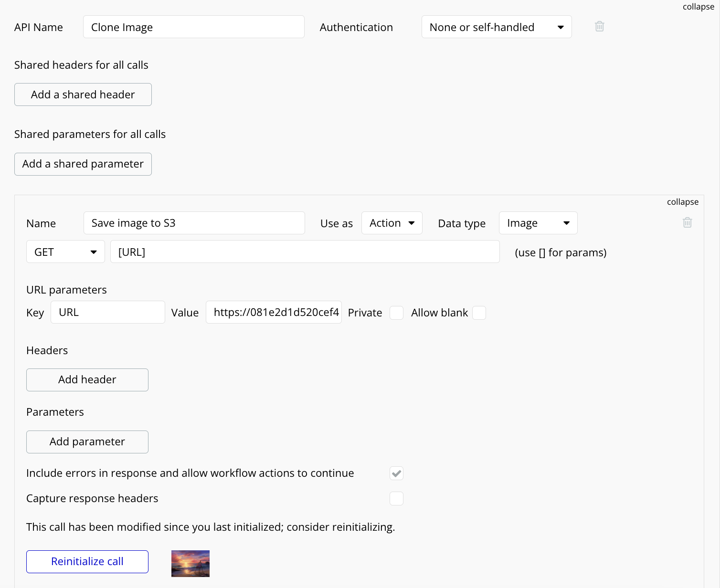Open the Authentication dropdown
720x588 pixels.
(x=496, y=27)
